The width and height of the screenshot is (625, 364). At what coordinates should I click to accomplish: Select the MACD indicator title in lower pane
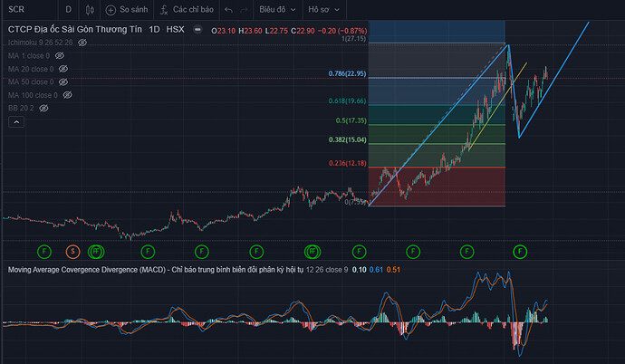coord(156,270)
